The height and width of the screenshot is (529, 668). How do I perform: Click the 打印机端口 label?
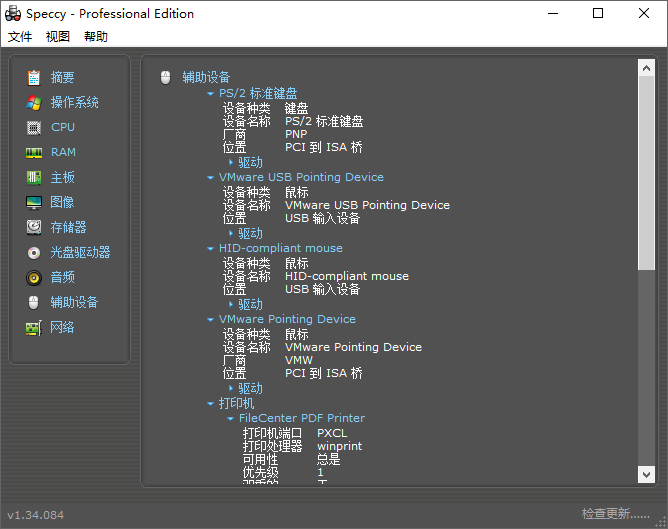[273, 433]
